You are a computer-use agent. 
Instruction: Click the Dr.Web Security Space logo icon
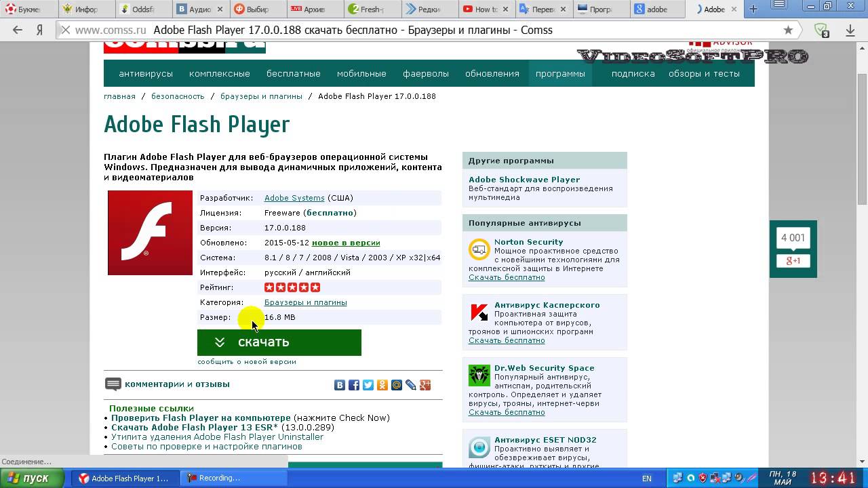(479, 375)
